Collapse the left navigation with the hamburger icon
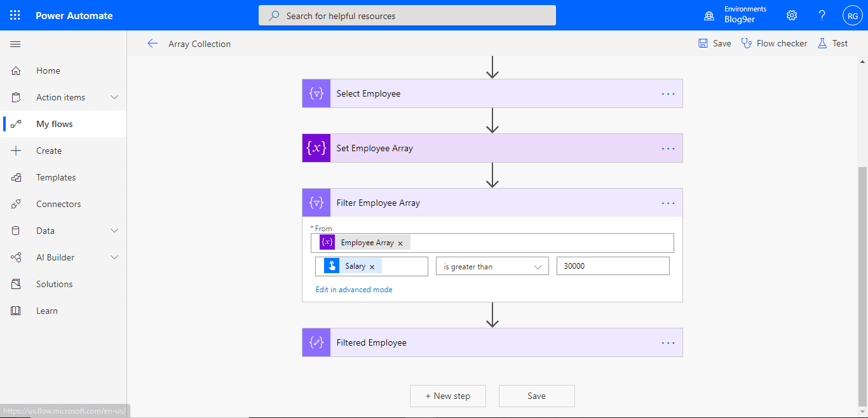 click(15, 44)
